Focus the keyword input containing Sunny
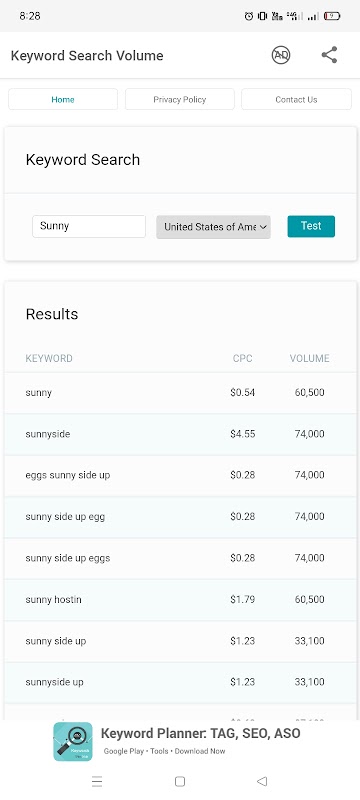This screenshot has height=800, width=360. tap(89, 226)
